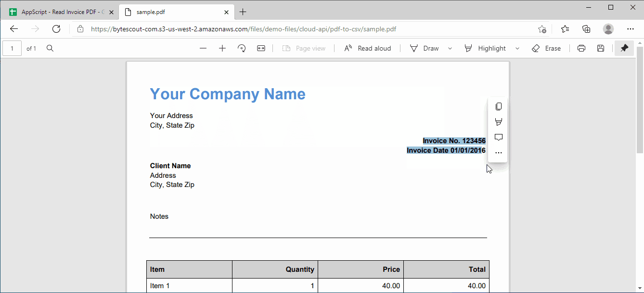The image size is (644, 293).
Task: Select the Erase tool
Action: [x=546, y=48]
